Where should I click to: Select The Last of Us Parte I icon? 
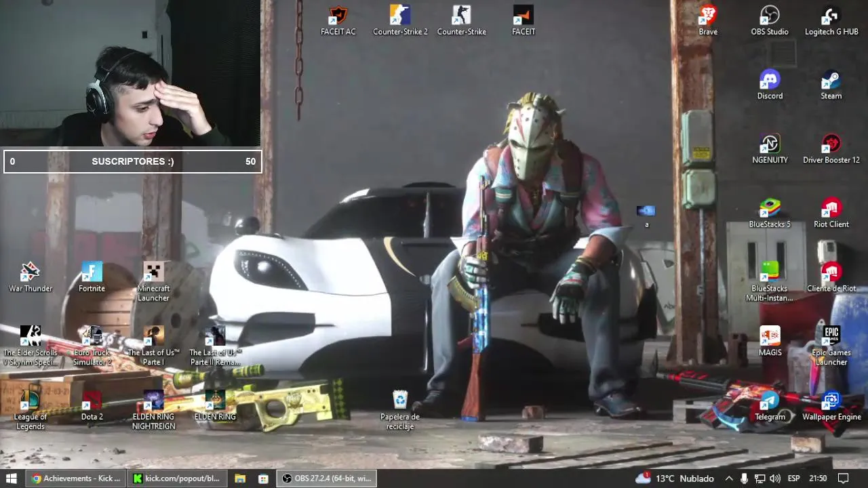click(153, 346)
